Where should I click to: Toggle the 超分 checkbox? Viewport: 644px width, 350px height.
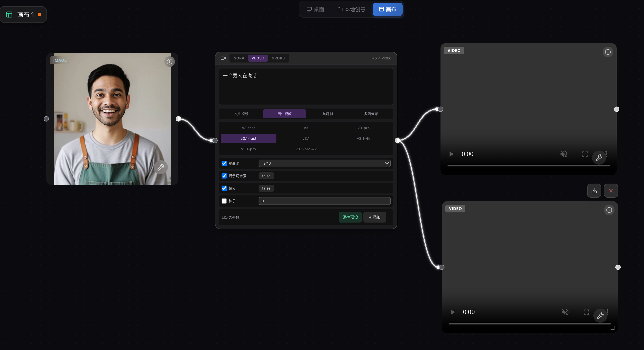pos(224,188)
